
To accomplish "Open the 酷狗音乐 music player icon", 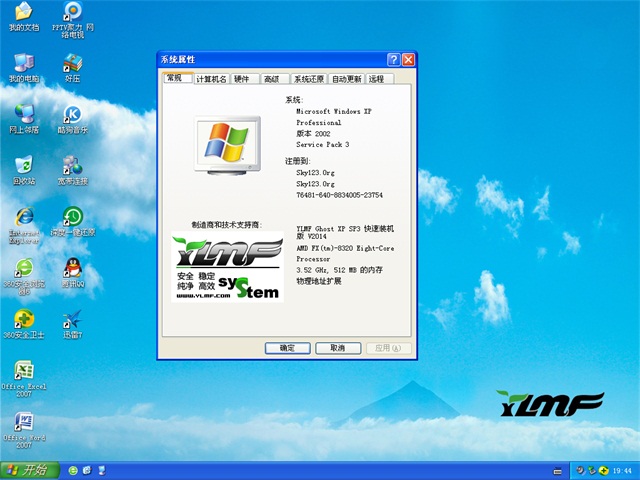I will (x=72, y=116).
